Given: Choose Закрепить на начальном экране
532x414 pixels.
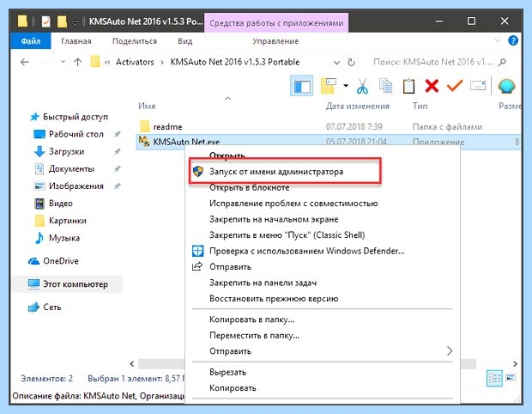Looking at the screenshot, I should coord(274,219).
